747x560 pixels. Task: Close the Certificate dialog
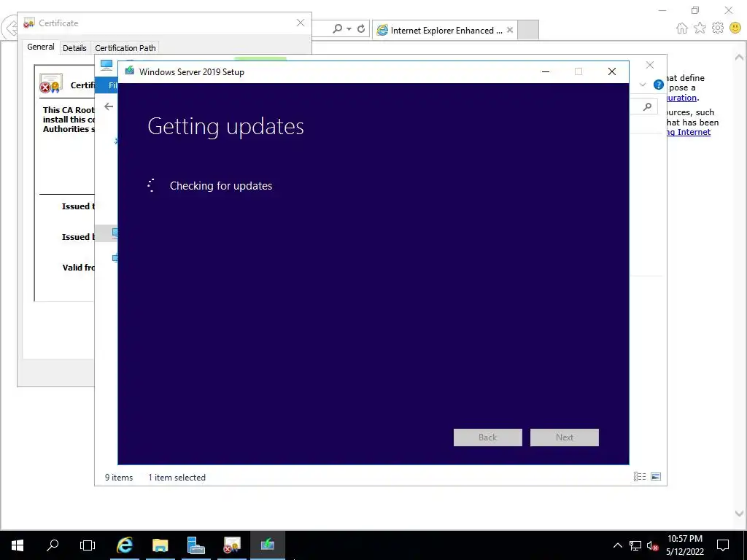pyautogui.click(x=300, y=23)
